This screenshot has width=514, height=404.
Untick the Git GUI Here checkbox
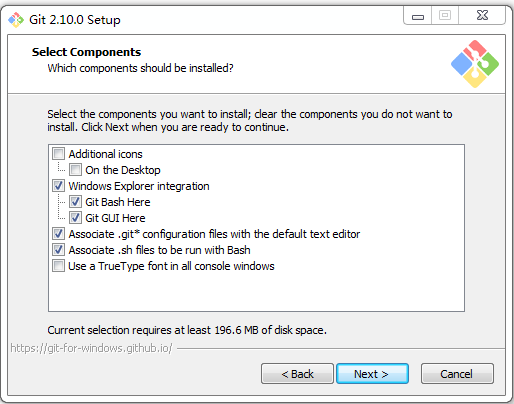pos(75,218)
